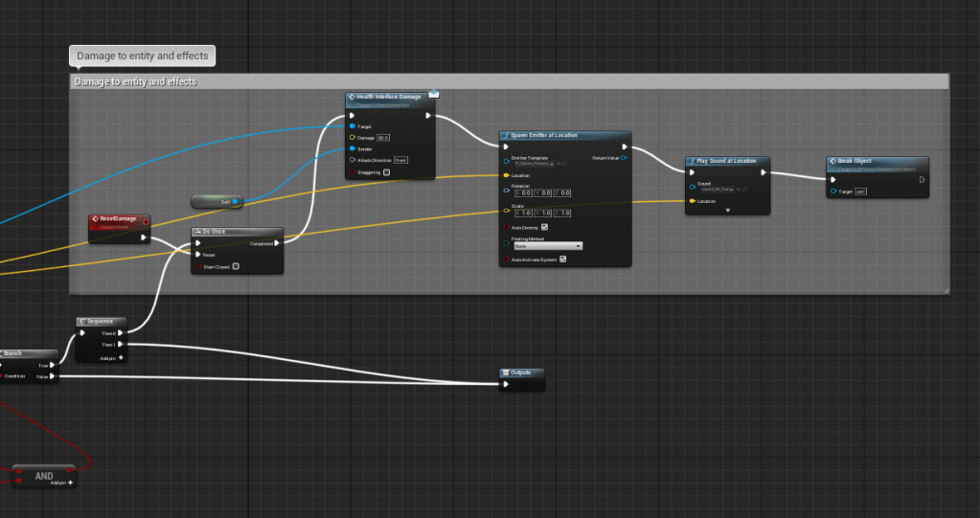The image size is (980, 518).
Task: Click Add pin on the AND node
Action: pos(70,483)
